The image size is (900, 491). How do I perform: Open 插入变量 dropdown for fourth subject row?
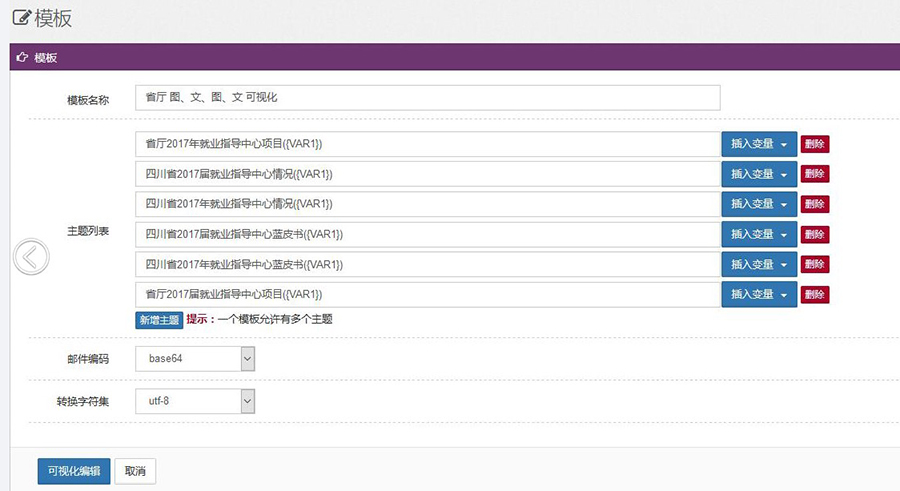click(759, 234)
